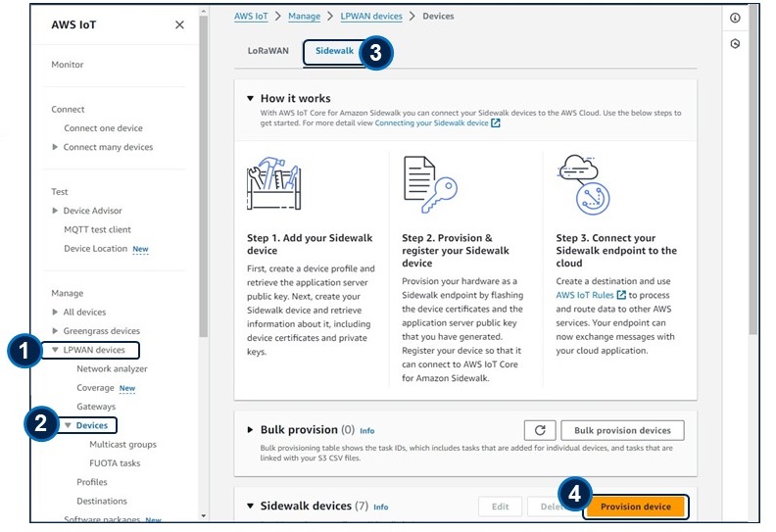Image resolution: width=776 pixels, height=532 pixels.
Task: Open Network analyzer
Action: tap(112, 368)
